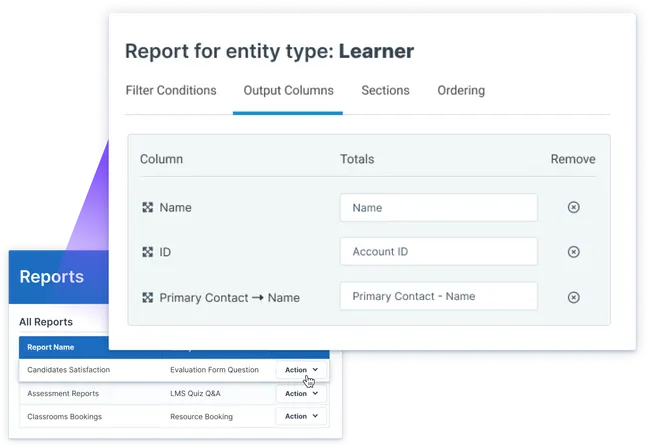
Task: Go to the Ordering tab
Action: click(461, 90)
